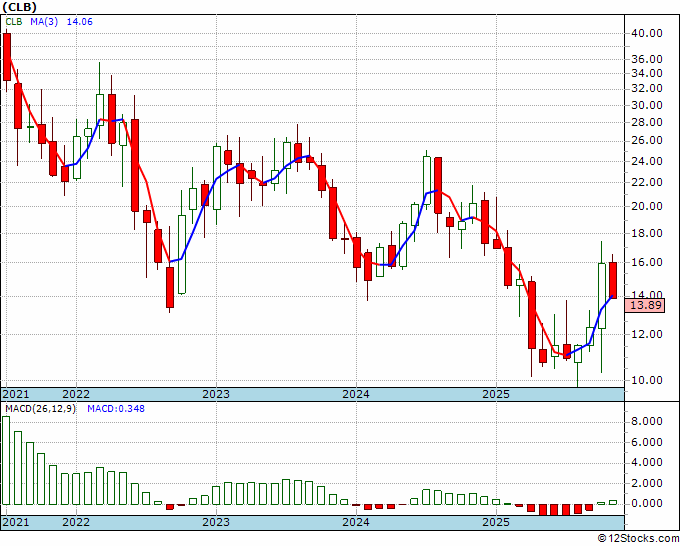680x546 pixels.
Task: Click the 2.000 MACD axis label
Action: tap(646, 483)
